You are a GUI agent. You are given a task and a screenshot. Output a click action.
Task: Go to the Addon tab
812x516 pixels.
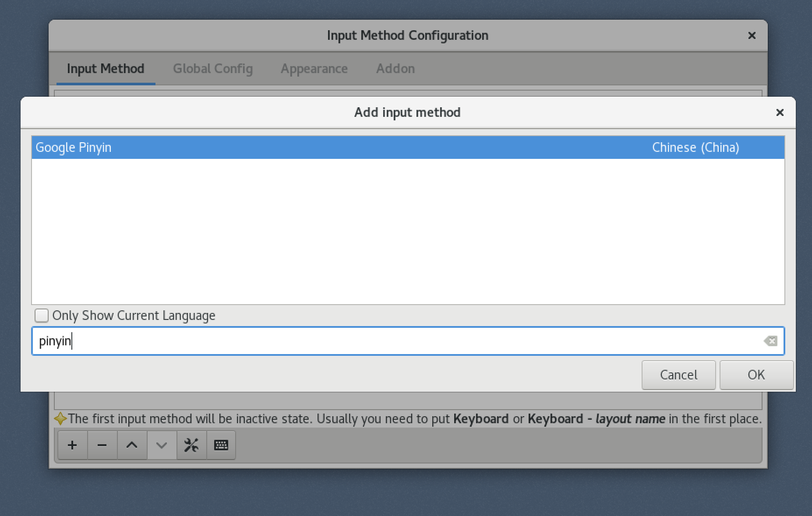click(x=395, y=69)
